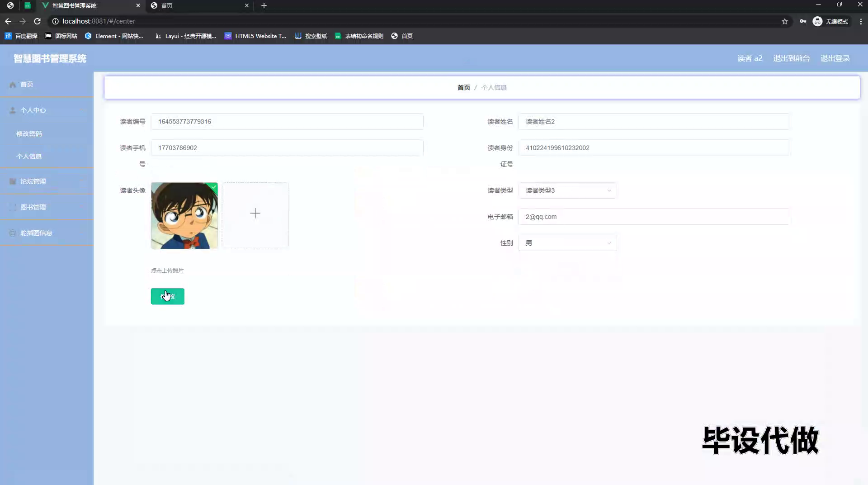Open the 图标网站 bookmark

click(x=61, y=36)
